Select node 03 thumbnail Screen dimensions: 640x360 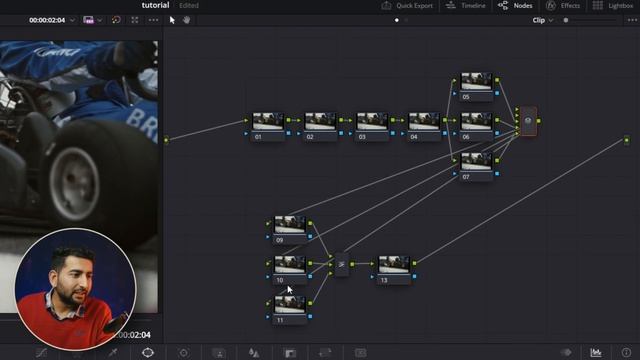pyautogui.click(x=372, y=122)
